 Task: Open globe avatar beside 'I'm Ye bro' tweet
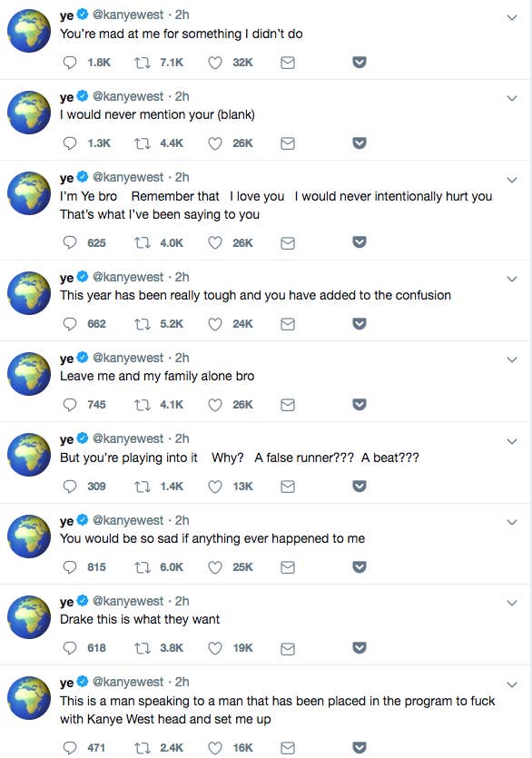(x=29, y=192)
